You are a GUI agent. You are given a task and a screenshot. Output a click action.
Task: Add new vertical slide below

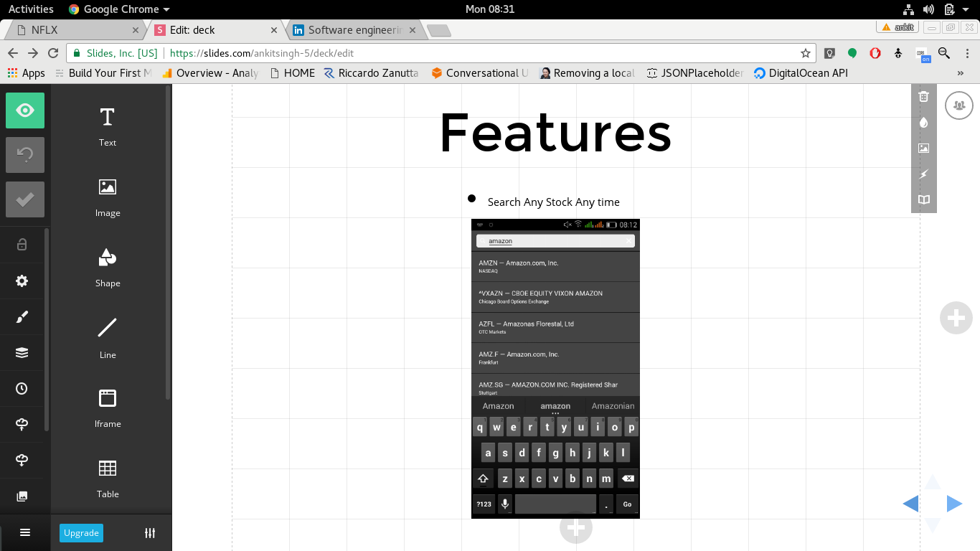pos(575,528)
